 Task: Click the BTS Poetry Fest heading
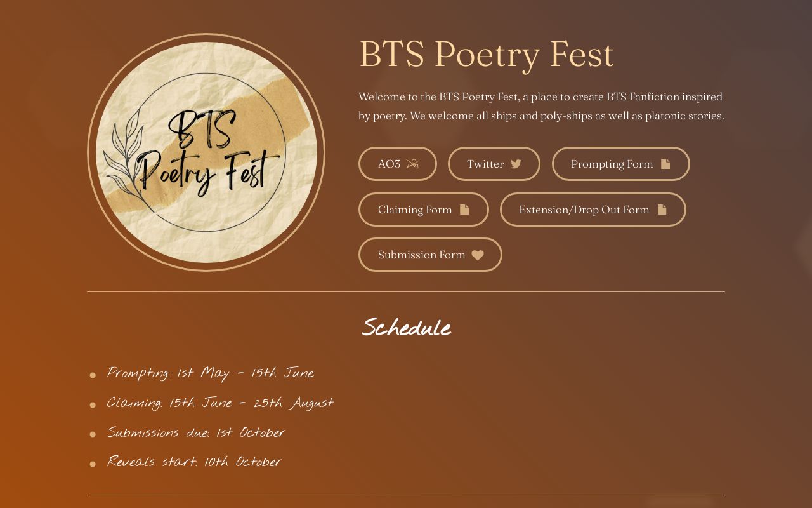pyautogui.click(x=486, y=54)
